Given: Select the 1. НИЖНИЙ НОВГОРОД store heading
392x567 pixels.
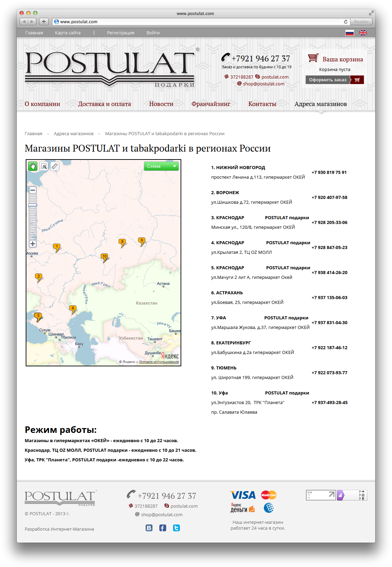Looking at the screenshot, I should (x=238, y=168).
